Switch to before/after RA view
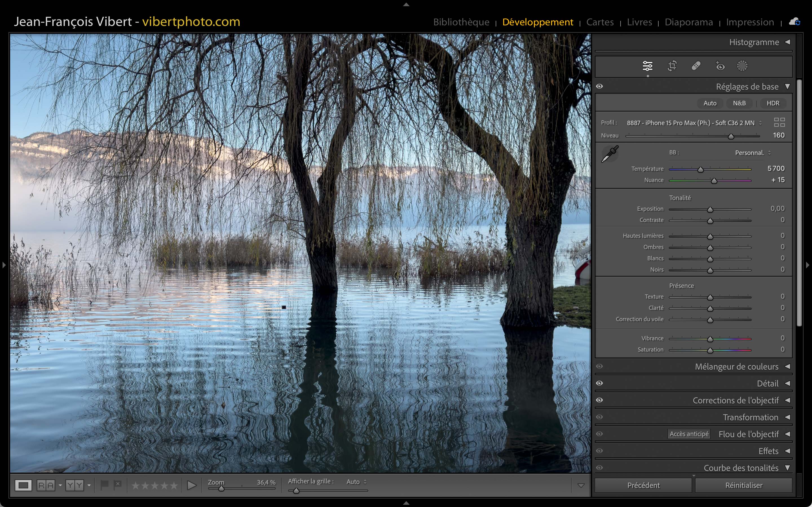Image resolution: width=812 pixels, height=507 pixels. [46, 485]
